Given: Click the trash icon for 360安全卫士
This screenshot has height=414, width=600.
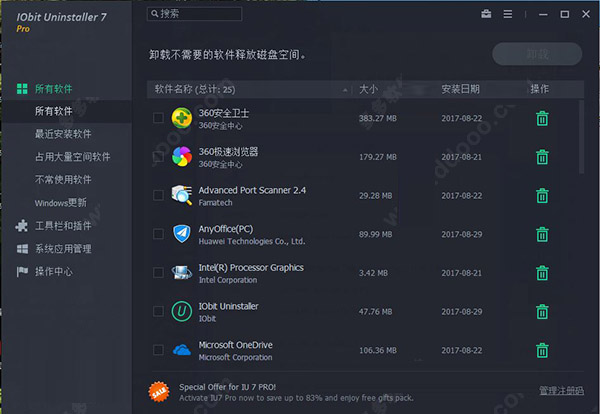Looking at the screenshot, I should pyautogui.click(x=542, y=119).
